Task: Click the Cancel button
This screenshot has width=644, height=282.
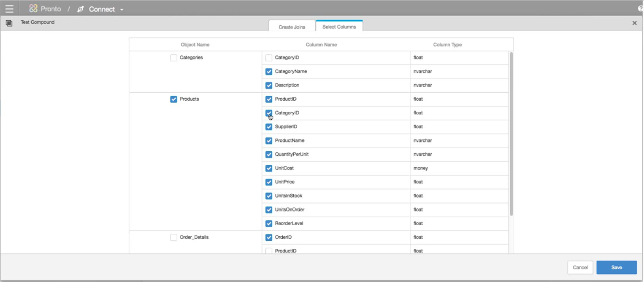Action: click(580, 267)
